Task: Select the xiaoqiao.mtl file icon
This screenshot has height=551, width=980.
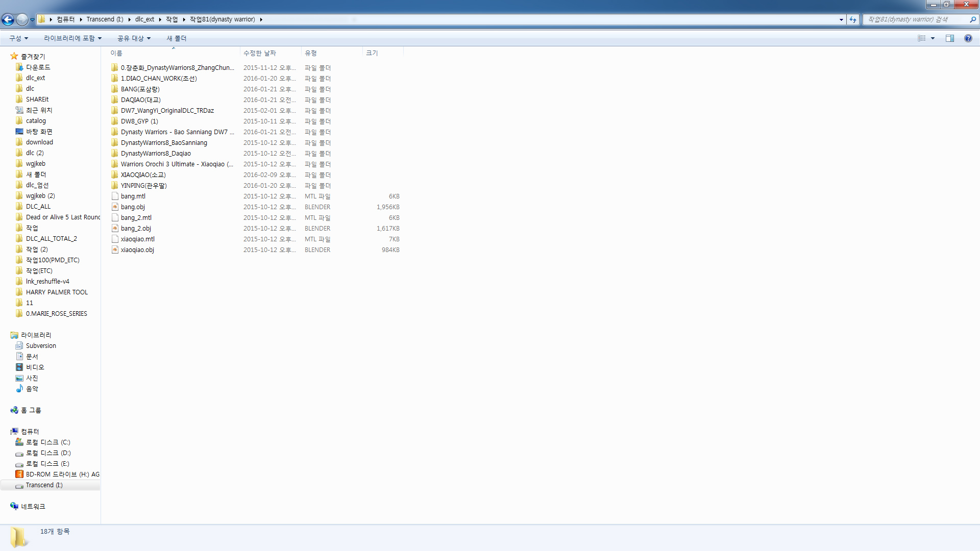Action: point(115,239)
